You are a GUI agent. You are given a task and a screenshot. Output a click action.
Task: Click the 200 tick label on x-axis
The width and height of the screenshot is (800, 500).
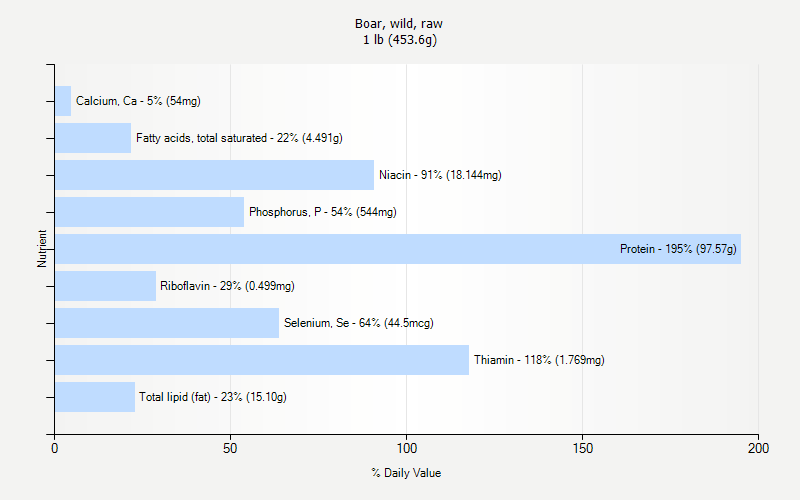click(758, 449)
